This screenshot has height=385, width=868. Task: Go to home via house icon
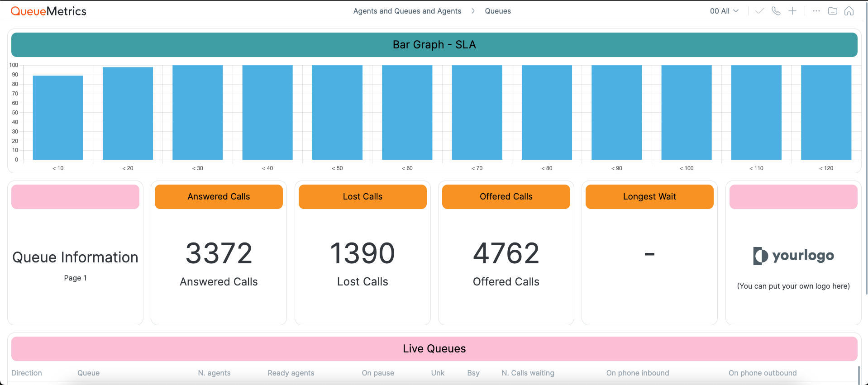(849, 11)
